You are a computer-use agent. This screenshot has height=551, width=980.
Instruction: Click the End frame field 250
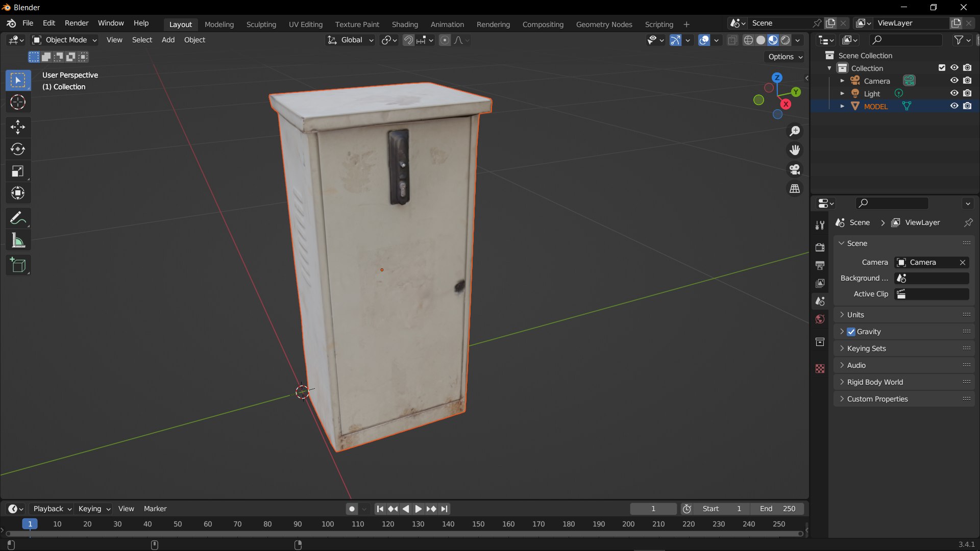(777, 509)
